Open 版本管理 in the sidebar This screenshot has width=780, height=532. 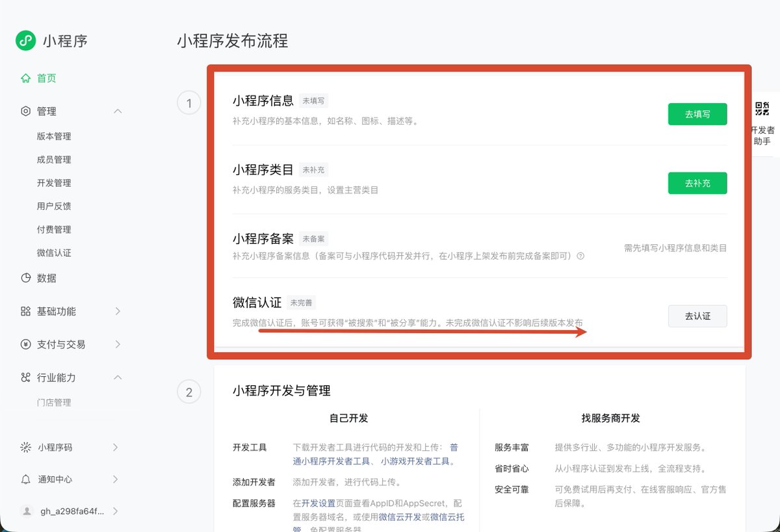tap(54, 136)
